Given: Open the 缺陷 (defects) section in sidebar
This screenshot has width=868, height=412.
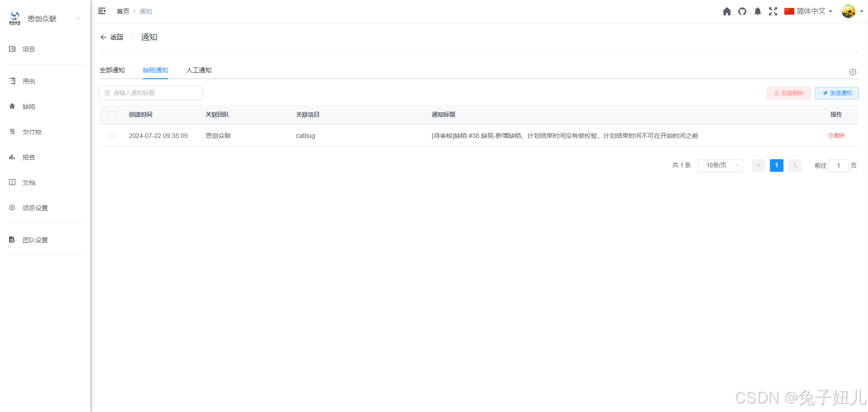Looking at the screenshot, I should coord(28,106).
